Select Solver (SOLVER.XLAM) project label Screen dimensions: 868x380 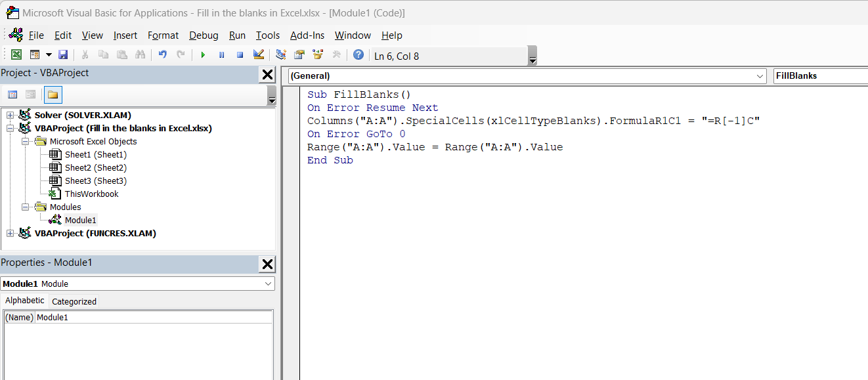[83, 116]
